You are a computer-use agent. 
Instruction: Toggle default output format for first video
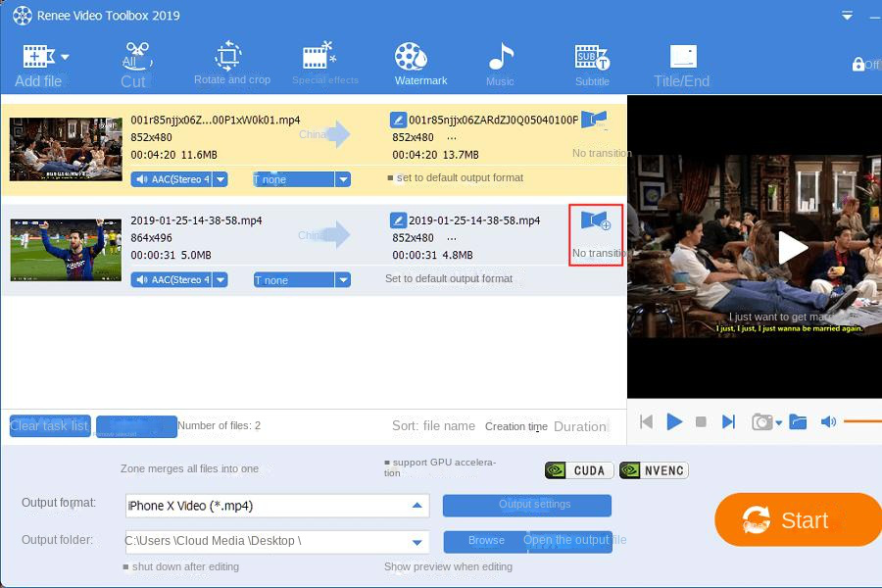tap(390, 177)
